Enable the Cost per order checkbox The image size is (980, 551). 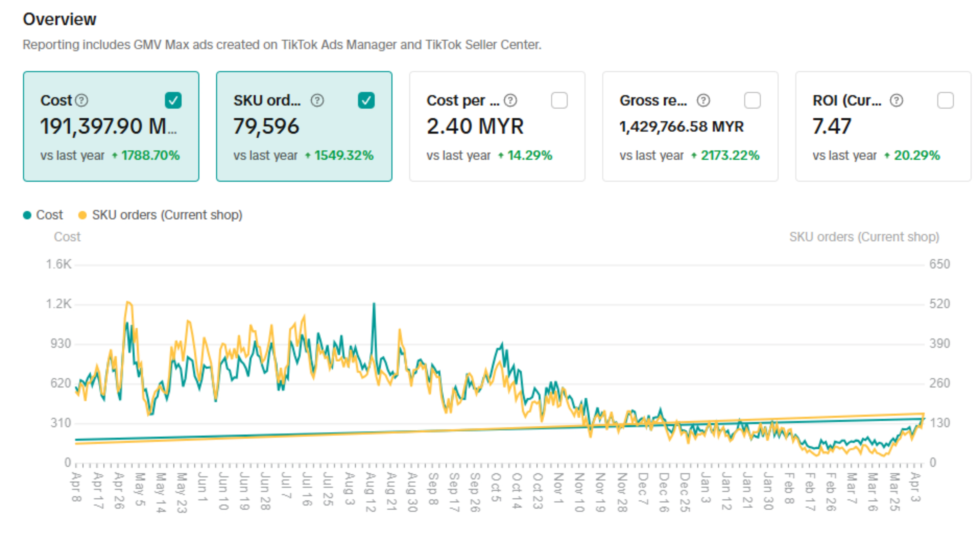pos(559,100)
